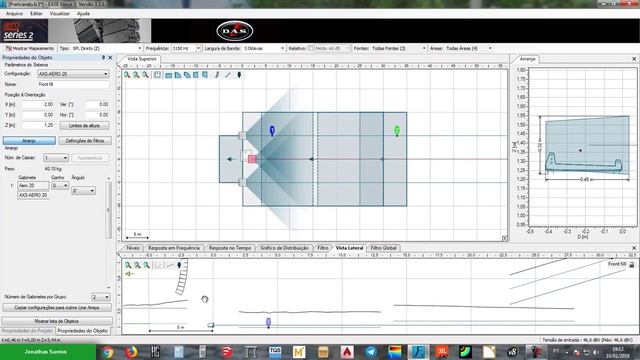Image resolution: width=640 pixels, height=360 pixels.
Task: Click the Hor. angle input field
Action: (97, 115)
